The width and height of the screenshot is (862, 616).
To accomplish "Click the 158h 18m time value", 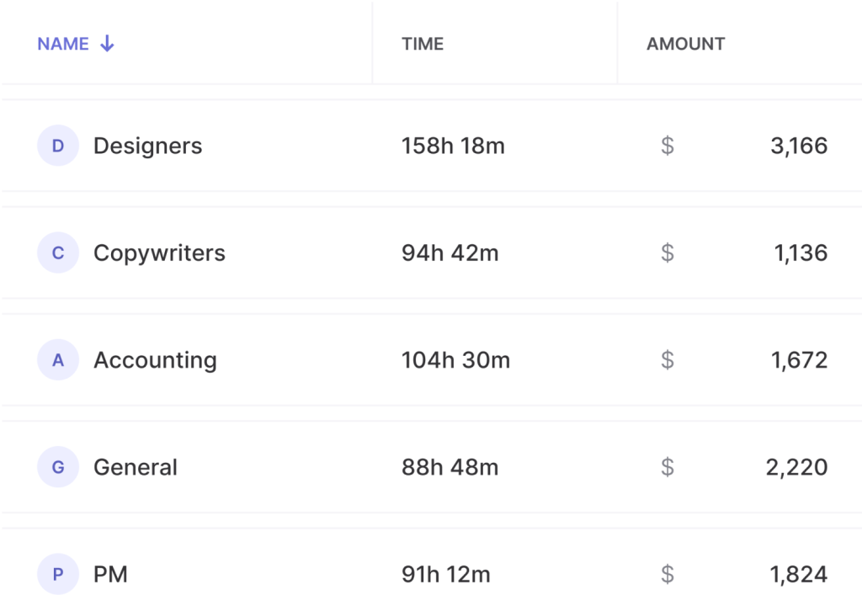I will 453,146.
